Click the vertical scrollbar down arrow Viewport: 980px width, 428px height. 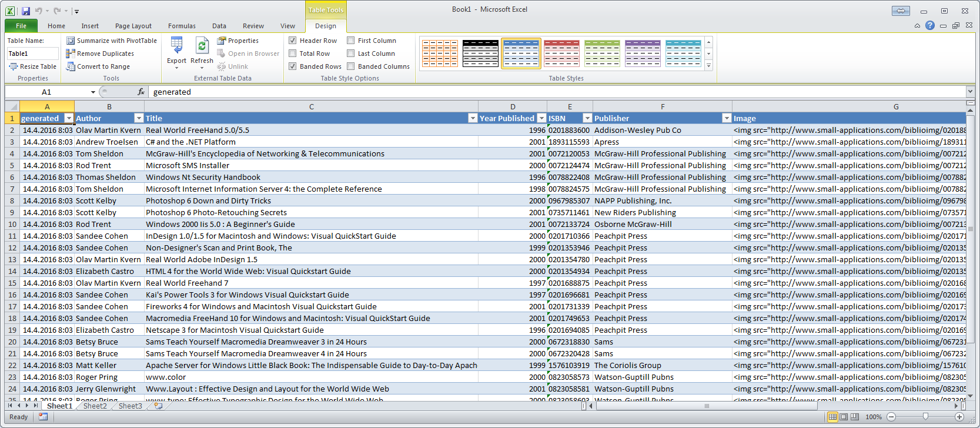tap(970, 396)
